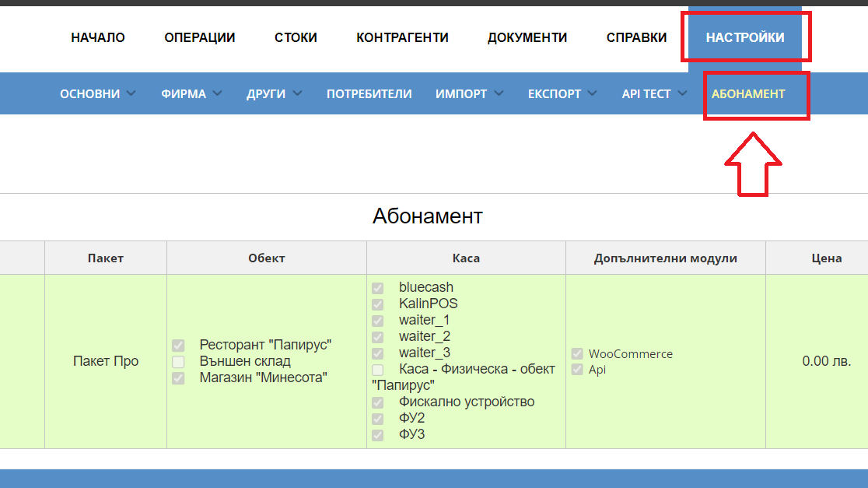This screenshot has width=868, height=488.
Task: Expand the ЕКСПОРТ submenu
Action: click(x=562, y=93)
